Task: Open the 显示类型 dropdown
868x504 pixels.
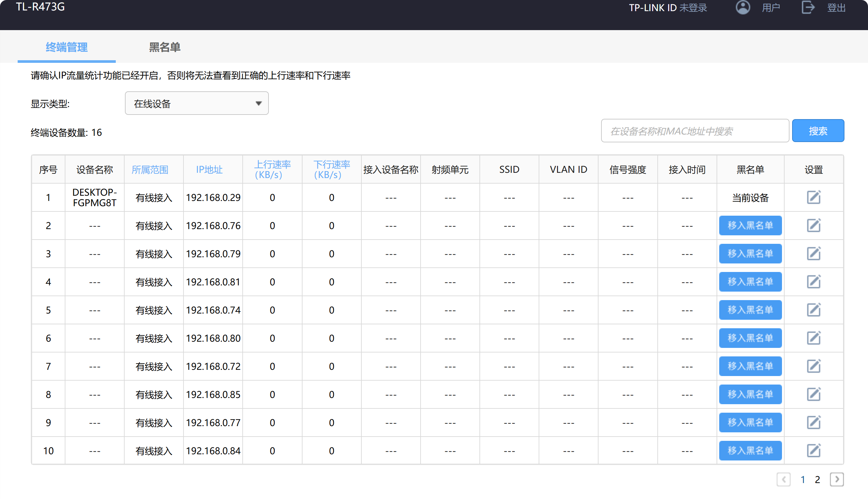Action: coord(196,103)
